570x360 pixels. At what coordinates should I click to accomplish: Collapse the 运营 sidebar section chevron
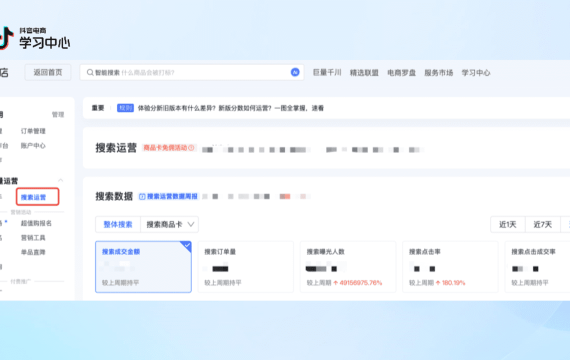60,180
